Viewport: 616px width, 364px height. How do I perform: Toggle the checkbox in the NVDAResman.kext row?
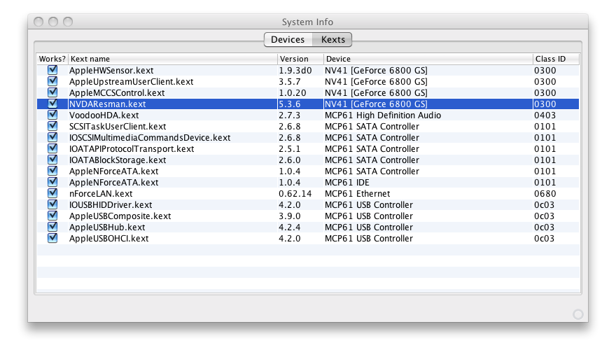point(52,104)
